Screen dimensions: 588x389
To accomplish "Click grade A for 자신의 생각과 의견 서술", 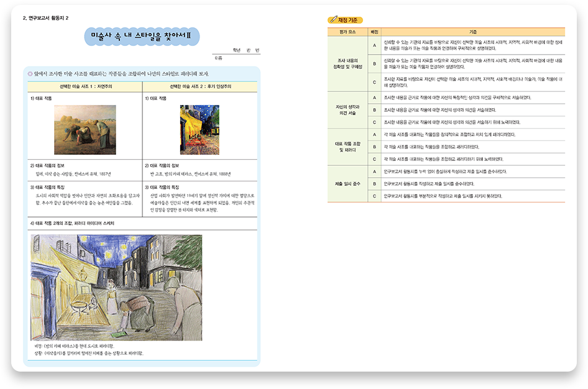I will (374, 98).
